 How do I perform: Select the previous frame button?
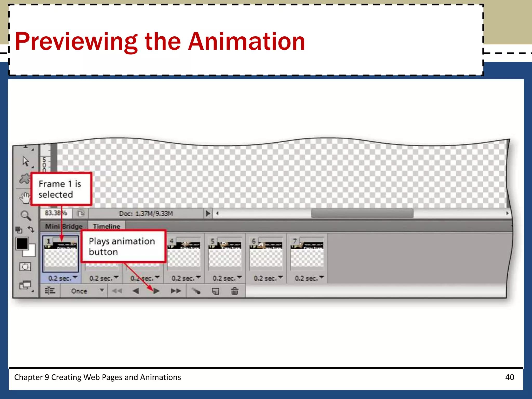tap(135, 291)
